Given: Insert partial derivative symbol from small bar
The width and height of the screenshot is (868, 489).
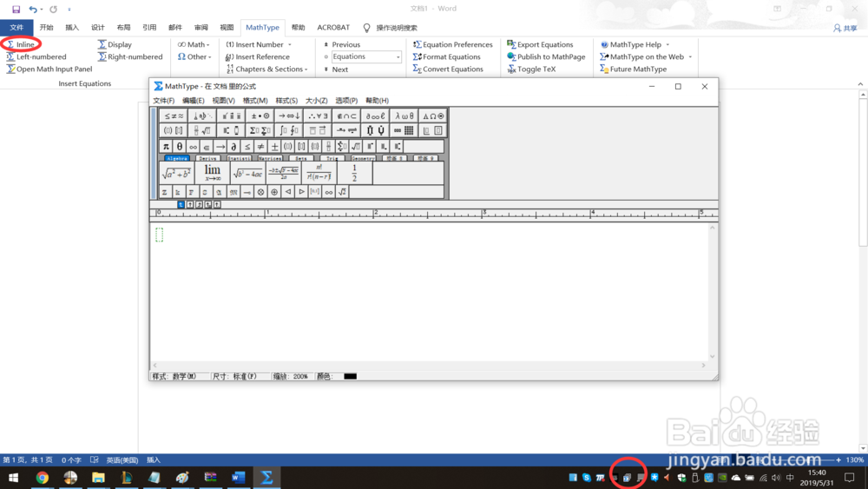Looking at the screenshot, I should 233,146.
